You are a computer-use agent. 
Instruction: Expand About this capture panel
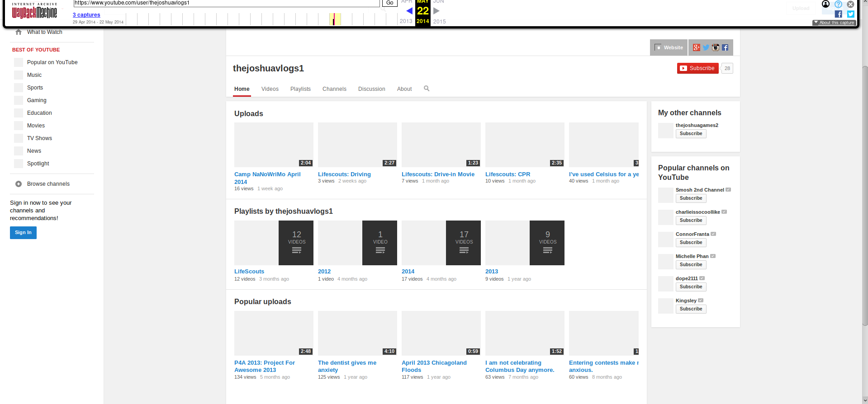tap(834, 23)
